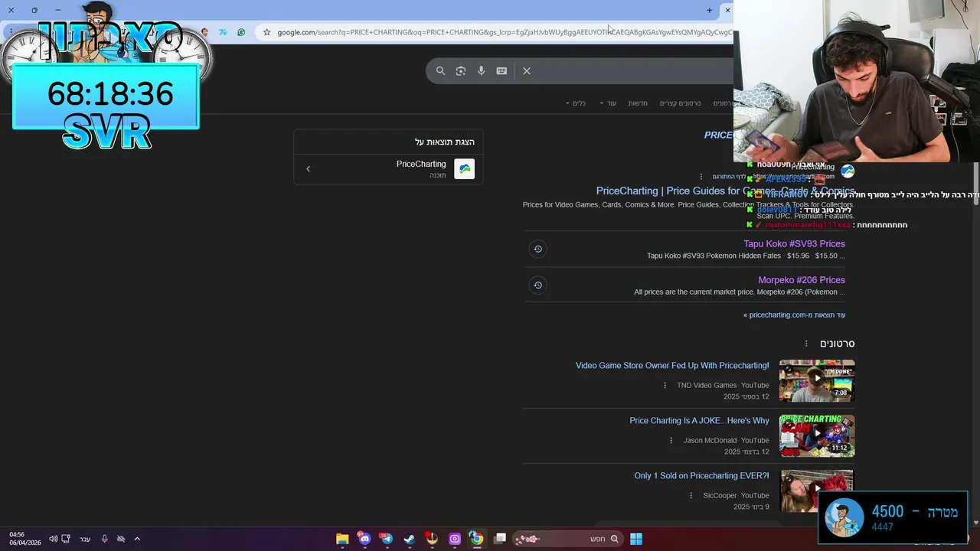Click the Chrome address bar URL
980x551 pixels.
504,32
